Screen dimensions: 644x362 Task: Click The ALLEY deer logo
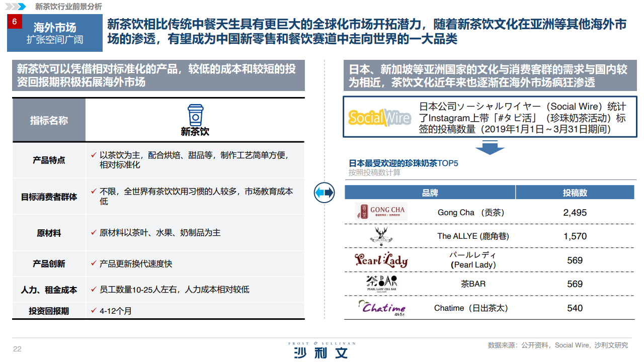[381, 235]
